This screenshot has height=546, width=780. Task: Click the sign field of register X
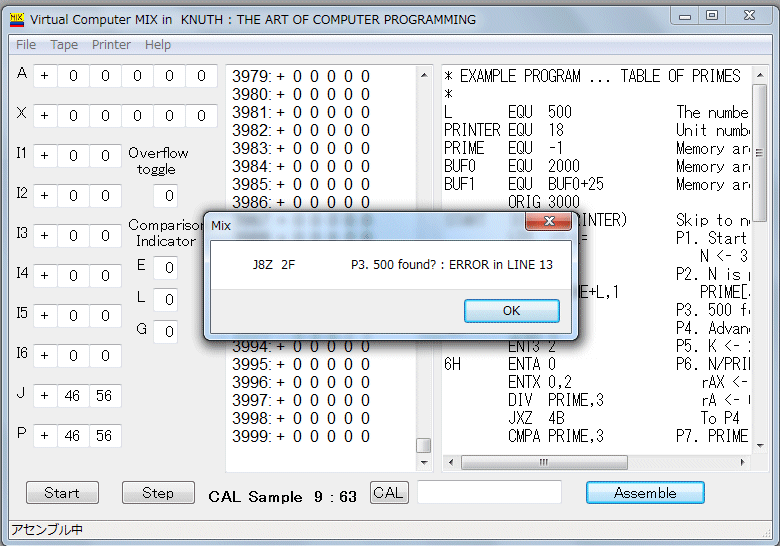coord(45,116)
